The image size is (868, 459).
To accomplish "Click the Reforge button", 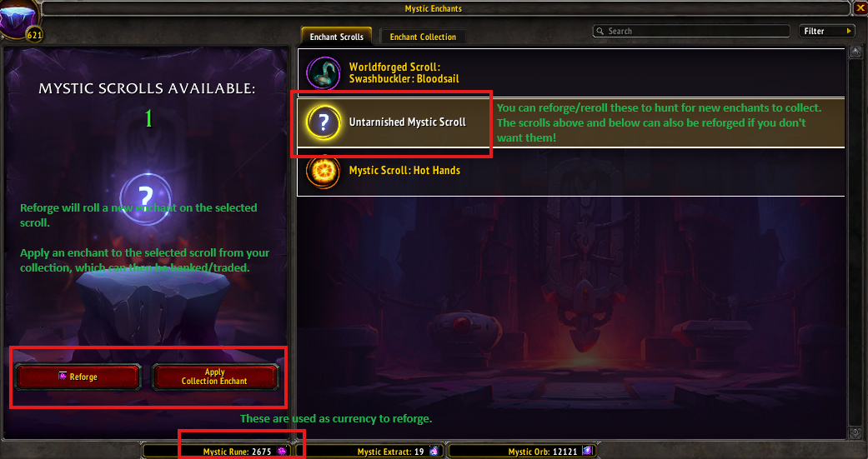I will coord(78,377).
